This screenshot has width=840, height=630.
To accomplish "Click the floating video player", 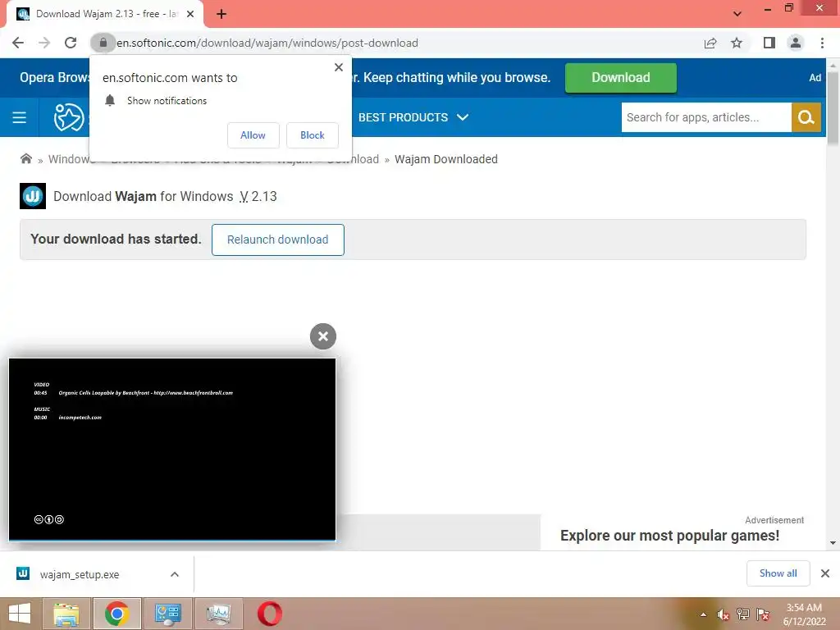I will tap(172, 450).
